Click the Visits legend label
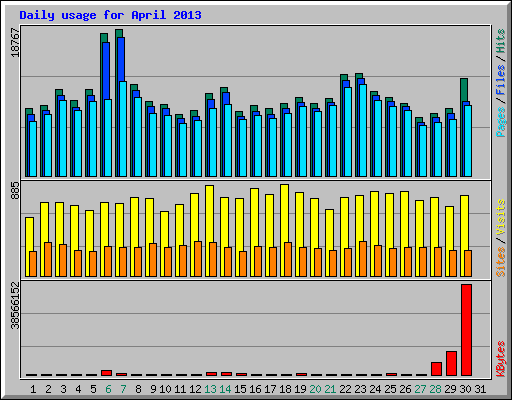Screen dimensions: 512x400 tap(501, 217)
